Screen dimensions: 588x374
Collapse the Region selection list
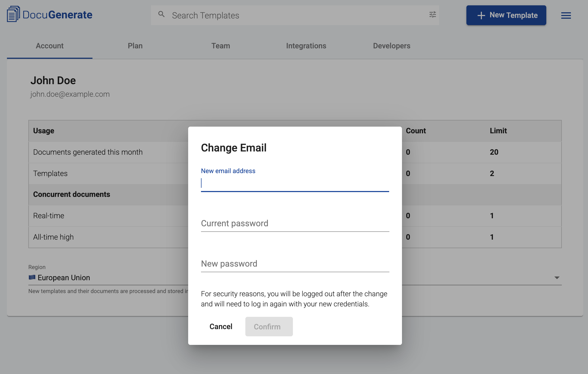(x=557, y=278)
